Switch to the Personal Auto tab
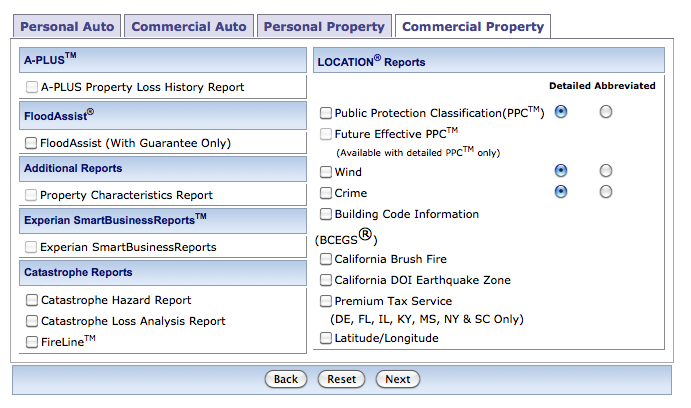Viewport: 691px width, 408px height. coord(68,27)
